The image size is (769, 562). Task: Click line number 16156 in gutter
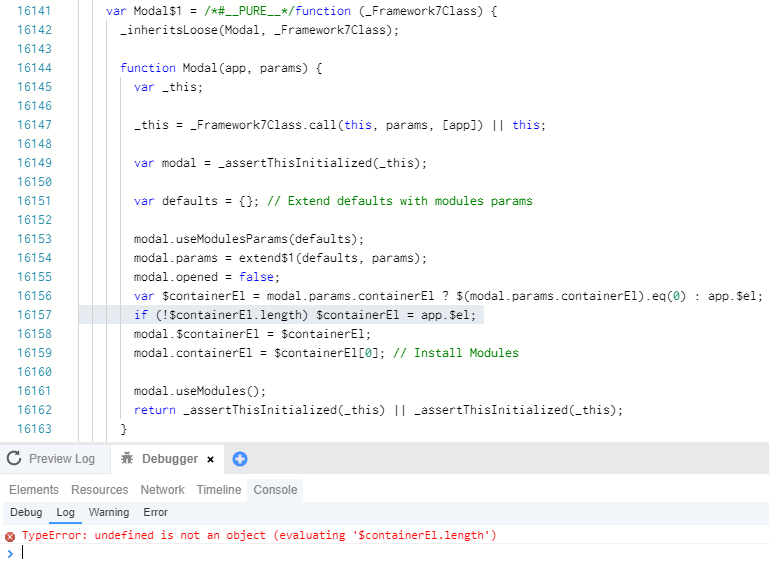click(x=34, y=296)
